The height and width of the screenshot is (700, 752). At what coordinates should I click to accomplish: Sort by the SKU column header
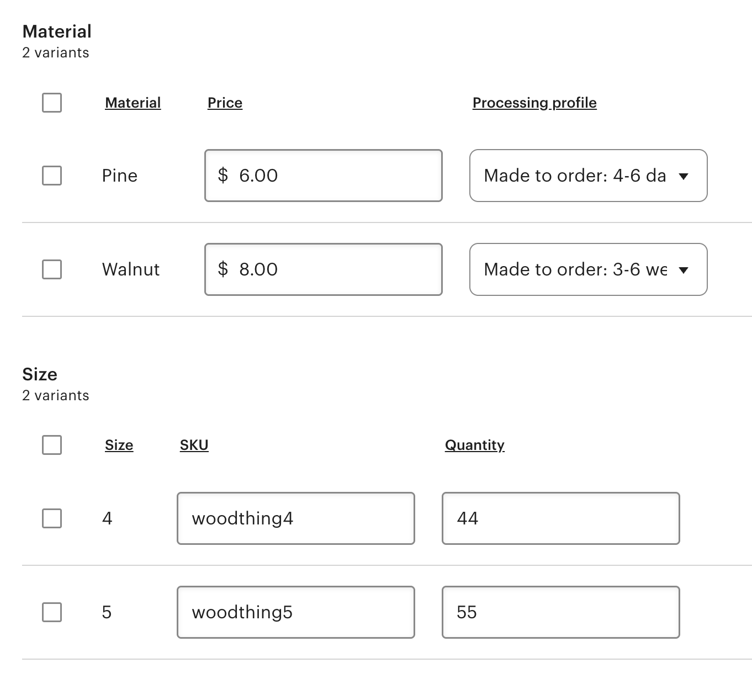pos(194,445)
